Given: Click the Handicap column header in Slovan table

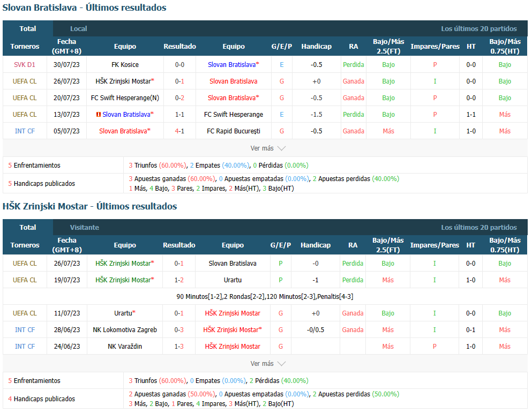Looking at the screenshot, I should point(316,47).
